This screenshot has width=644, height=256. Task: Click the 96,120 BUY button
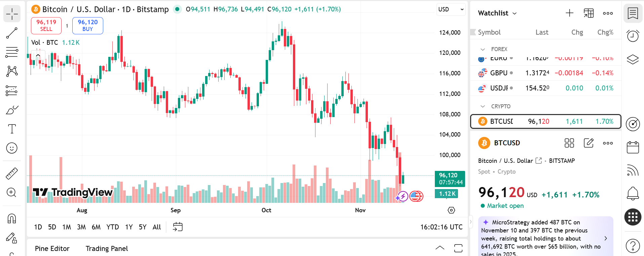click(x=88, y=26)
